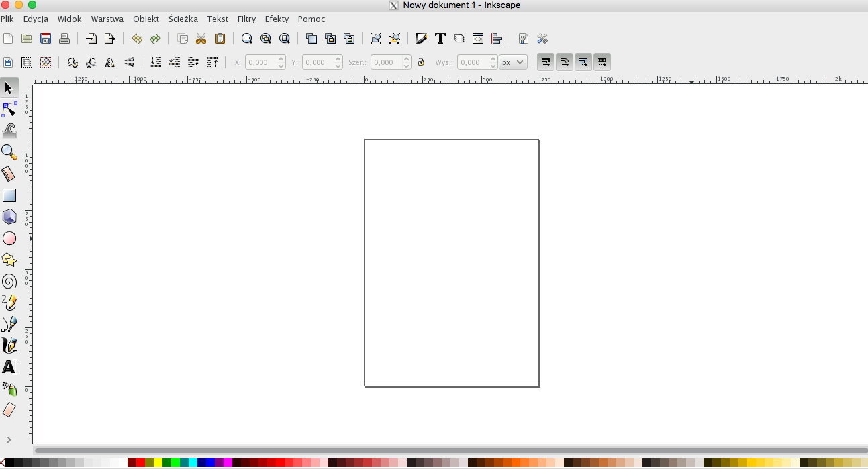Print the document via printer icon

(64, 38)
